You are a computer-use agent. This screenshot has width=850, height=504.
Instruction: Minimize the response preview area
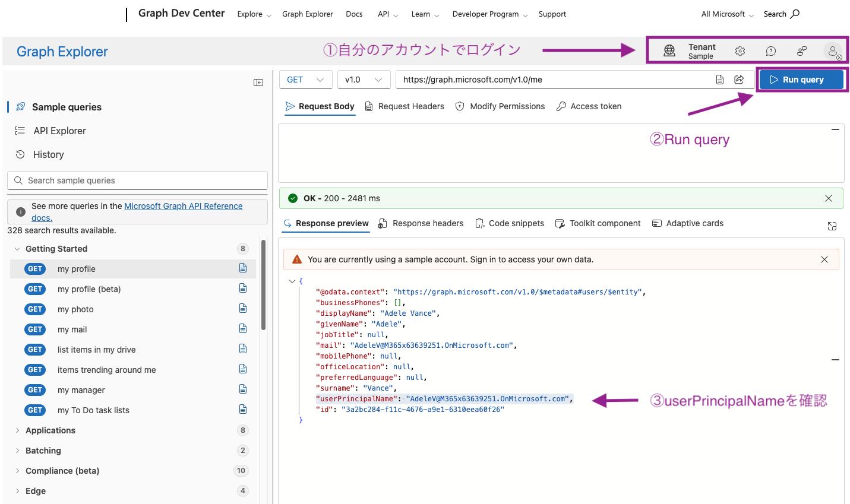coord(835,360)
